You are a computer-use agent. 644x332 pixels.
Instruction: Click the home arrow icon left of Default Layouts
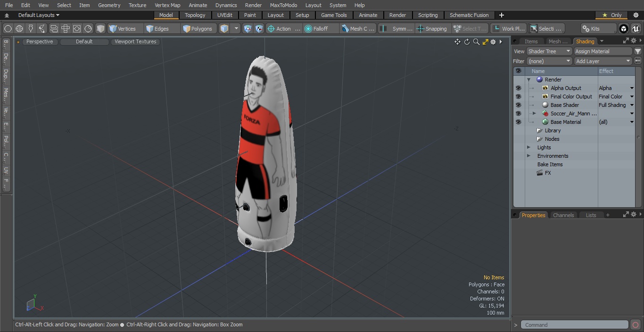coord(7,16)
